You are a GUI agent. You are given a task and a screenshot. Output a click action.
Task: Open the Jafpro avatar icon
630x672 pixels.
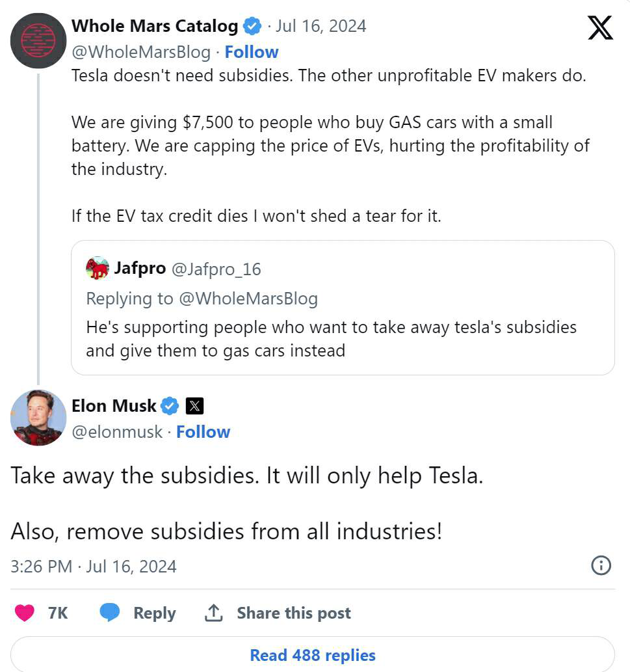[x=98, y=268]
